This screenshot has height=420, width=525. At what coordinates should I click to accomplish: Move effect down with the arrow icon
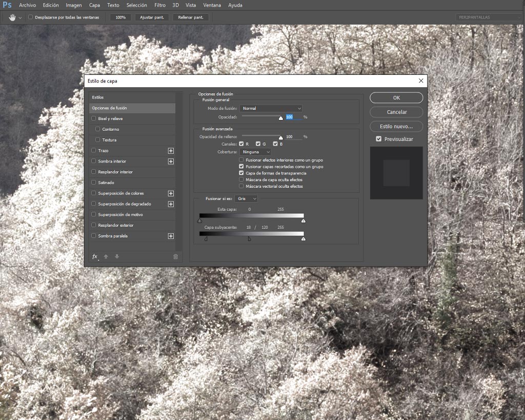(x=117, y=256)
